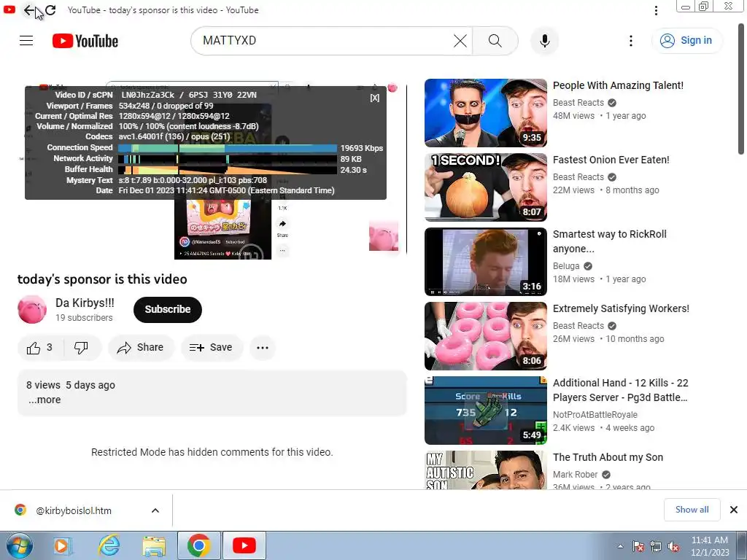Click in the YouTube search field
Screen dimensions: 747x560
pos(324,41)
